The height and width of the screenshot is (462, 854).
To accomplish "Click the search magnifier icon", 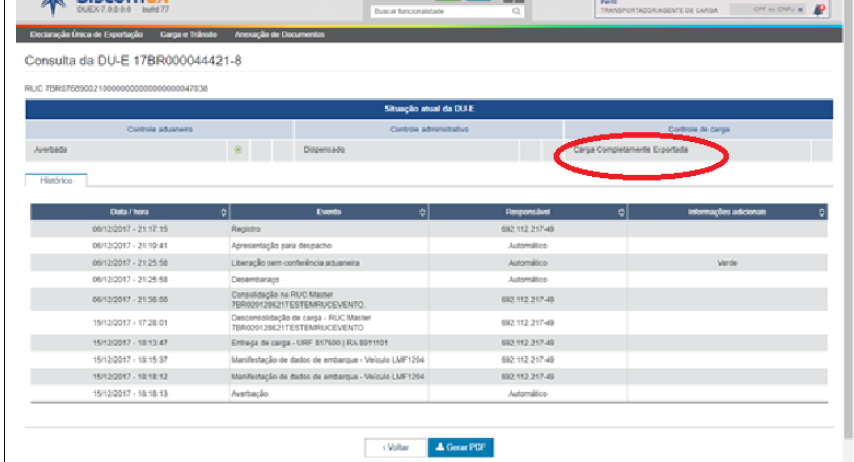I will click(516, 11).
